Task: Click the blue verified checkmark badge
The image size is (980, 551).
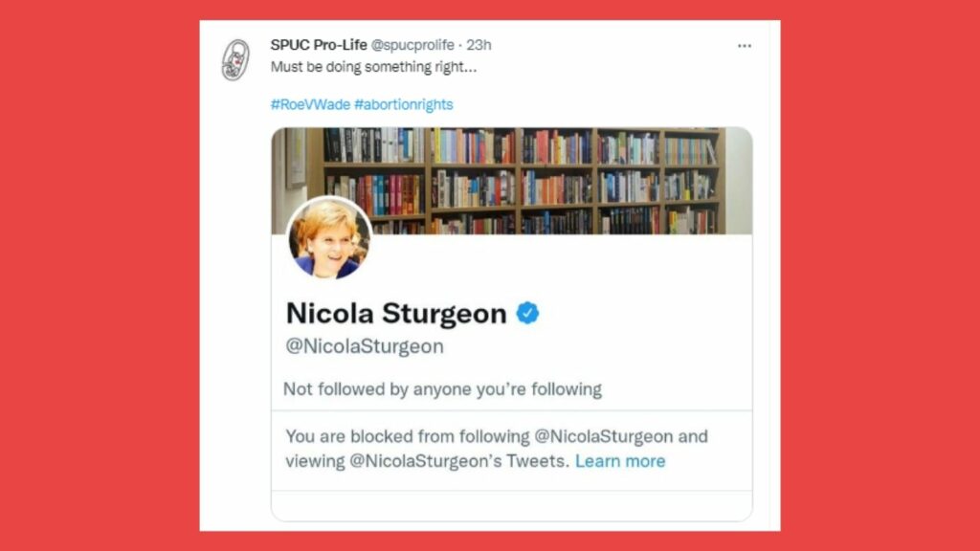Action: click(x=527, y=313)
